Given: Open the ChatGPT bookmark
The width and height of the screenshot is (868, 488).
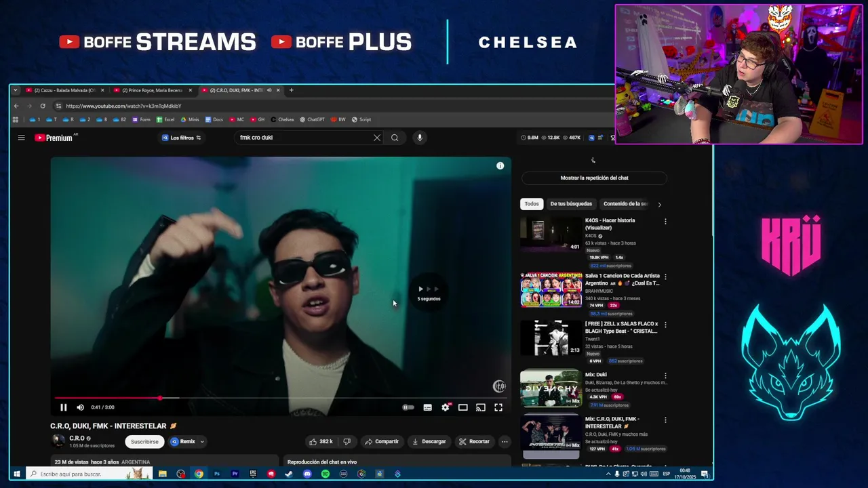Looking at the screenshot, I should [x=313, y=119].
